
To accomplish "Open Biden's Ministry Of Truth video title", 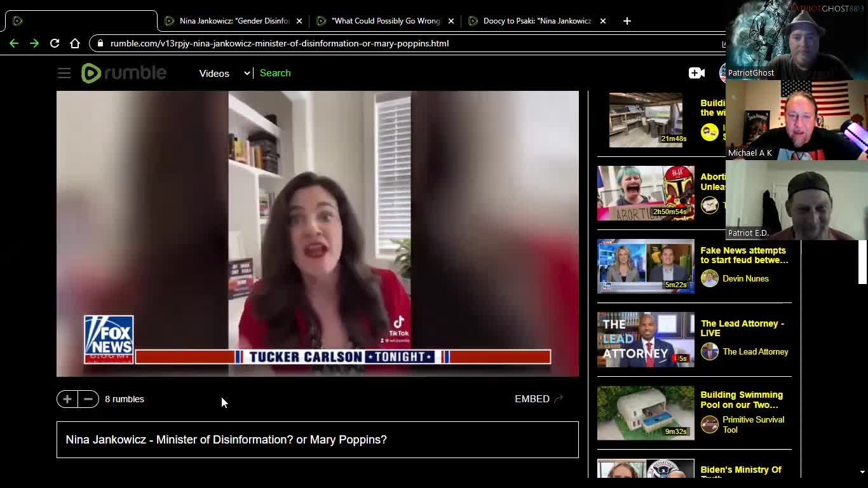I will pos(741,473).
